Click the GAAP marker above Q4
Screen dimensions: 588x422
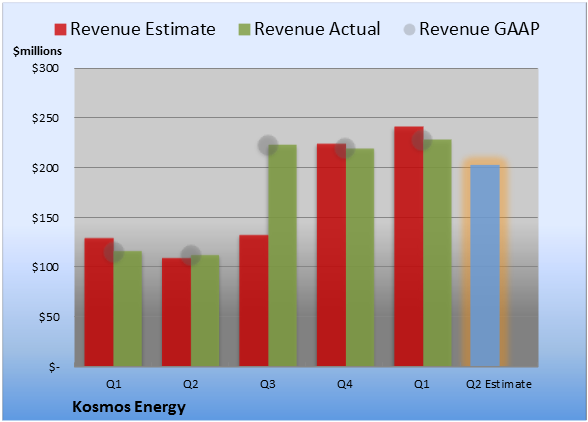click(x=345, y=148)
